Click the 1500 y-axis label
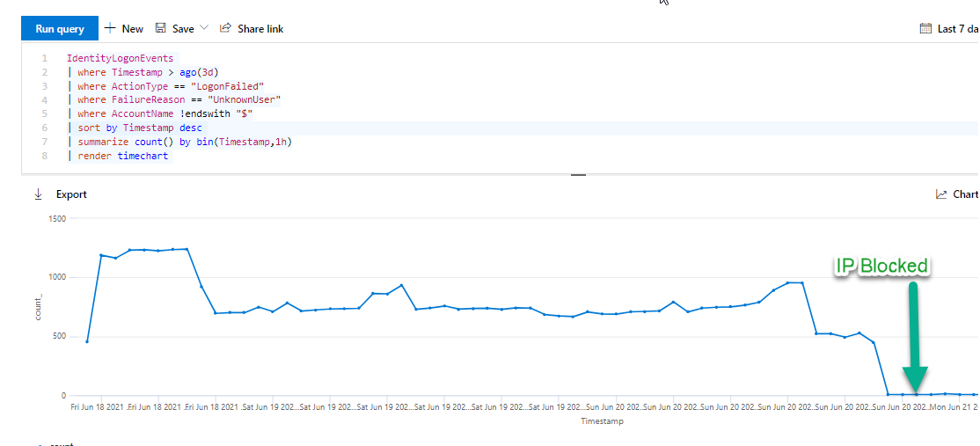The width and height of the screenshot is (980, 446). [x=57, y=218]
